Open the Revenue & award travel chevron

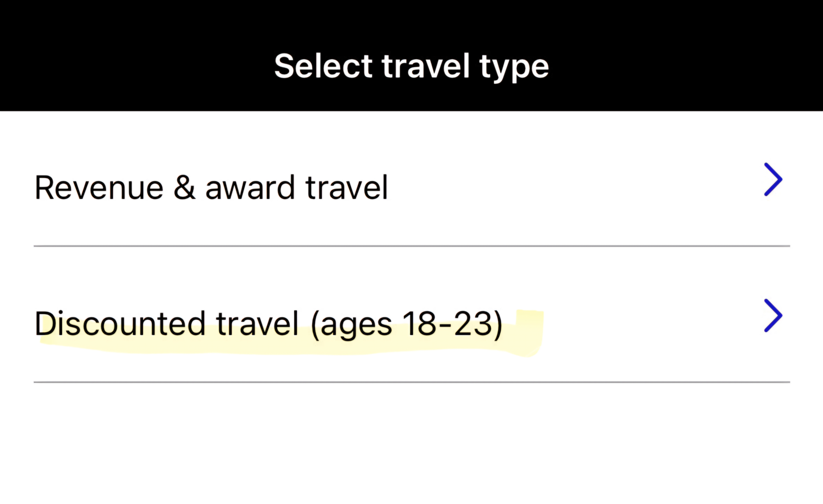coord(773,180)
